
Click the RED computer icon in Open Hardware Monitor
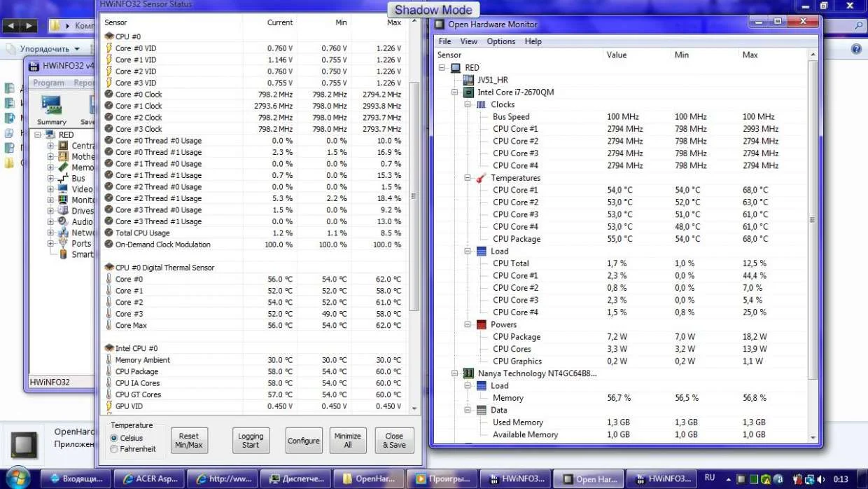click(456, 68)
